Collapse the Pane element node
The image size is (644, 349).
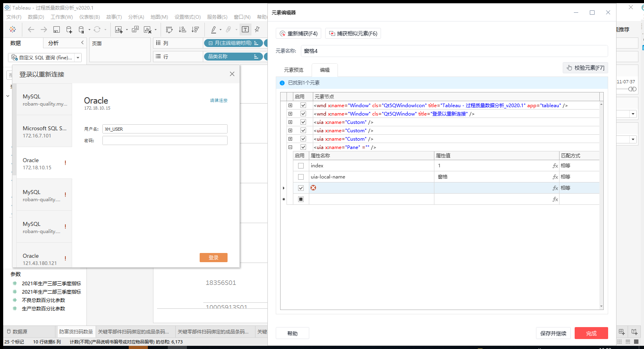coord(290,147)
